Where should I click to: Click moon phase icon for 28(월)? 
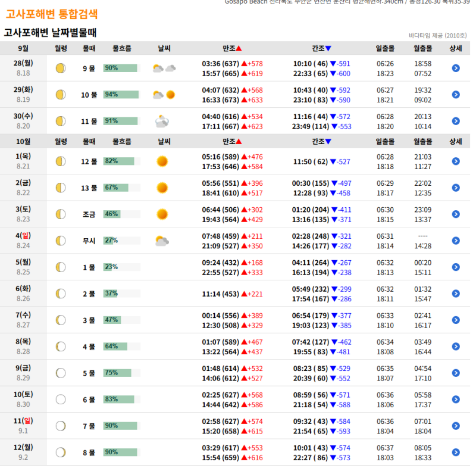tap(61, 68)
